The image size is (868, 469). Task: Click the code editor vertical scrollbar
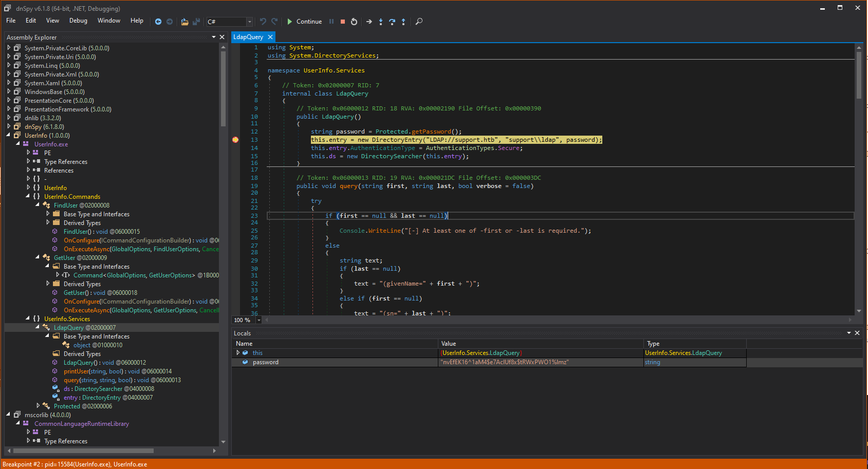tap(859, 179)
